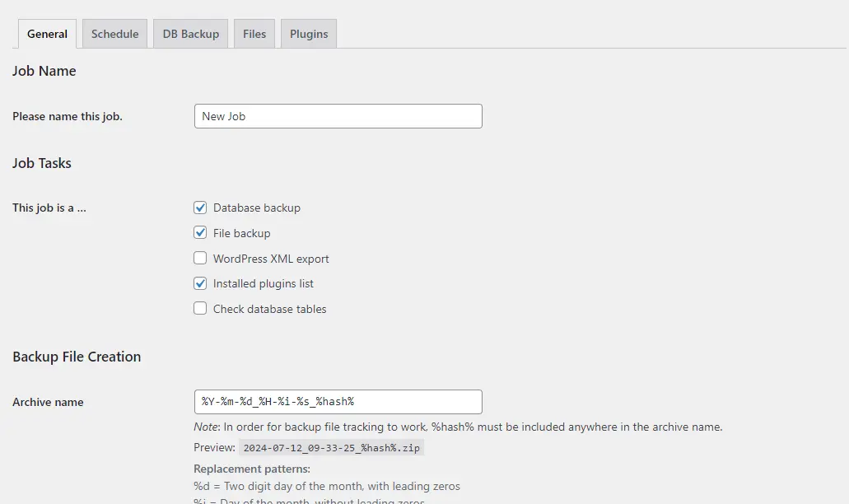Screen dimensions: 849x504
Task: Click the WordPress XML export label
Action: pos(271,259)
